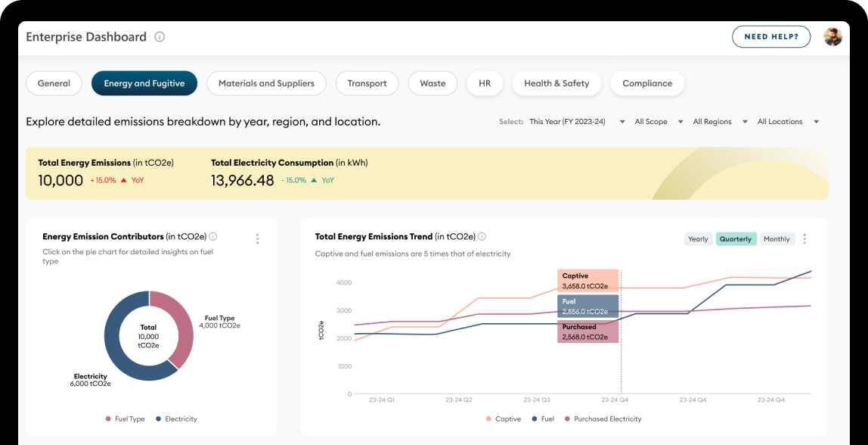Screen dimensions: 868x445
Task: Open the user profile avatar
Action: pyautogui.click(x=832, y=37)
